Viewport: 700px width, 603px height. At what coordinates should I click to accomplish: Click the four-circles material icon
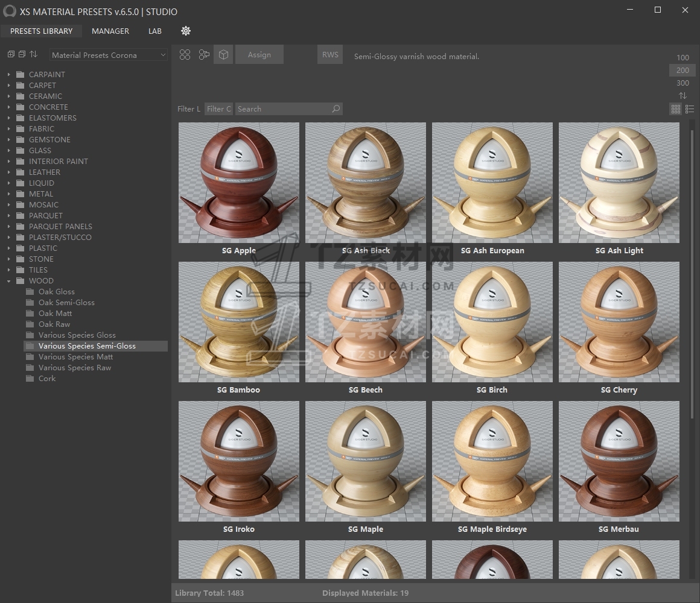coord(185,55)
